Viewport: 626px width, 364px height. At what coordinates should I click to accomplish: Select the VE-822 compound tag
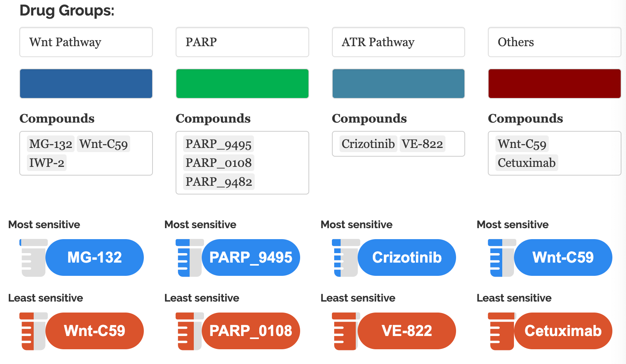422,144
